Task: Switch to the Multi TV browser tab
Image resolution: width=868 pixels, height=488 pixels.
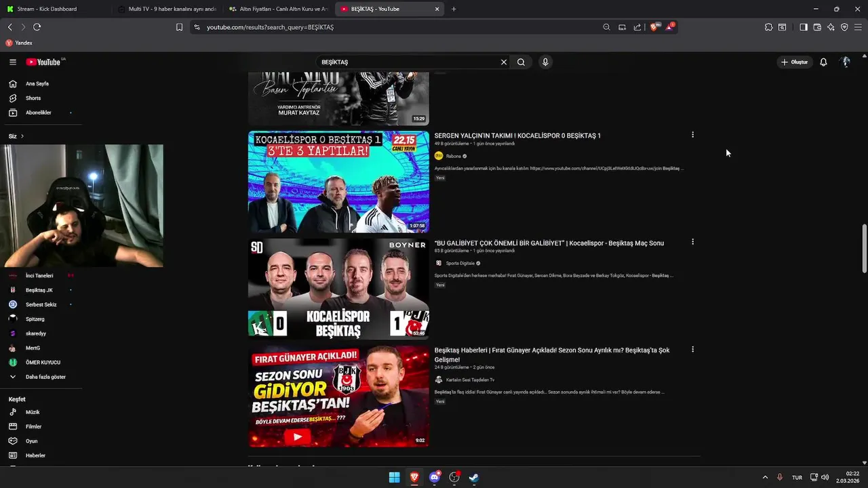Action: tap(167, 9)
